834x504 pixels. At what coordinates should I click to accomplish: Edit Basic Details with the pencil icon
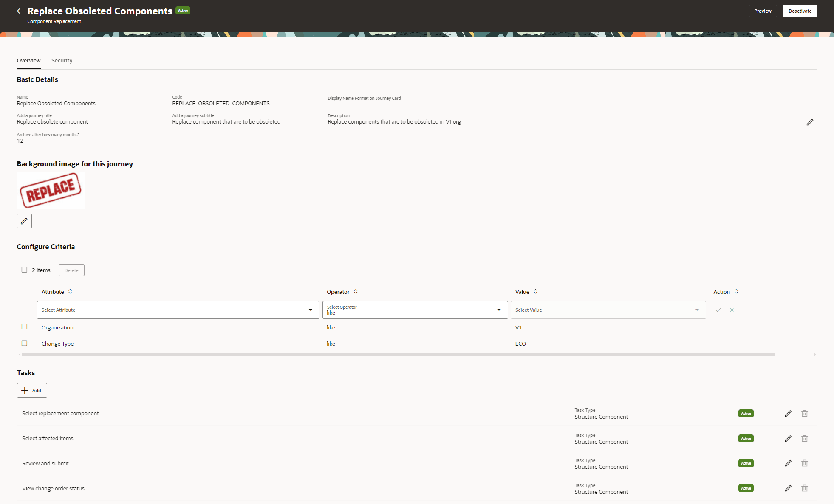coord(810,122)
